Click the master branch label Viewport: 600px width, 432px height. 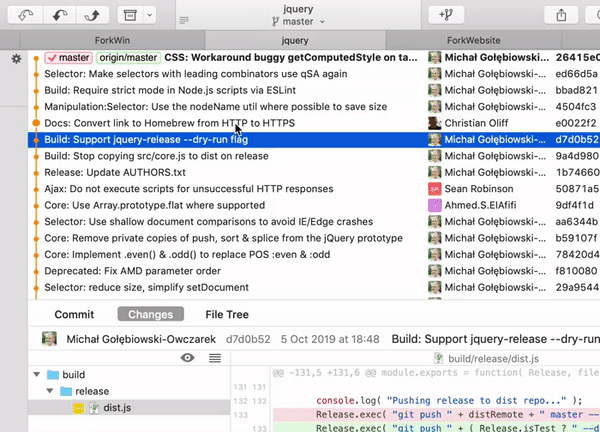pyautogui.click(x=68, y=57)
